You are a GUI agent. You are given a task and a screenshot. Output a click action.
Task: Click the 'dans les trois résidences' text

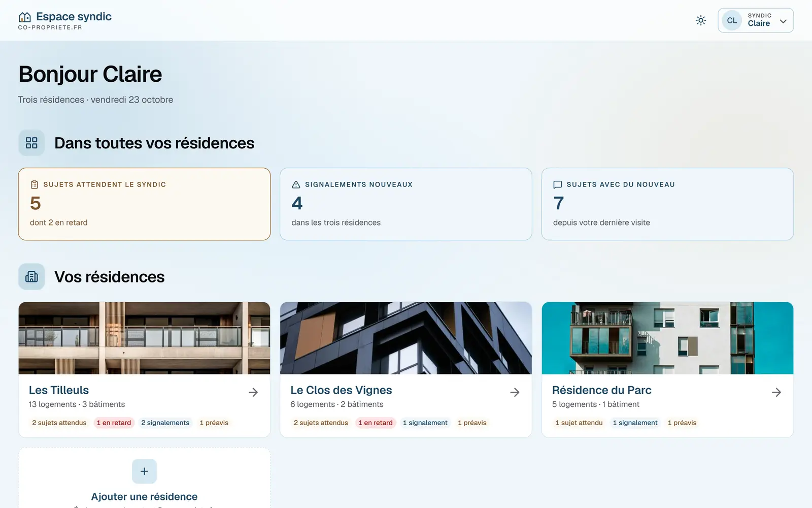click(336, 223)
